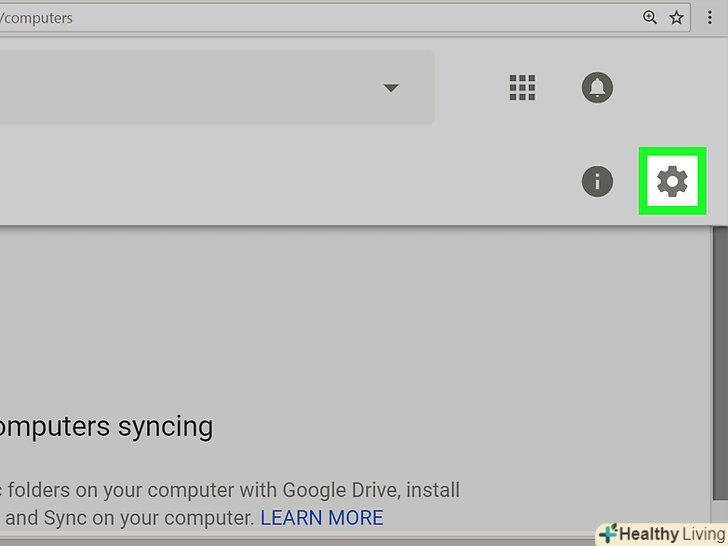Screen dimensions: 728x546
Task: Open the notifications bell
Action: [x=597, y=88]
